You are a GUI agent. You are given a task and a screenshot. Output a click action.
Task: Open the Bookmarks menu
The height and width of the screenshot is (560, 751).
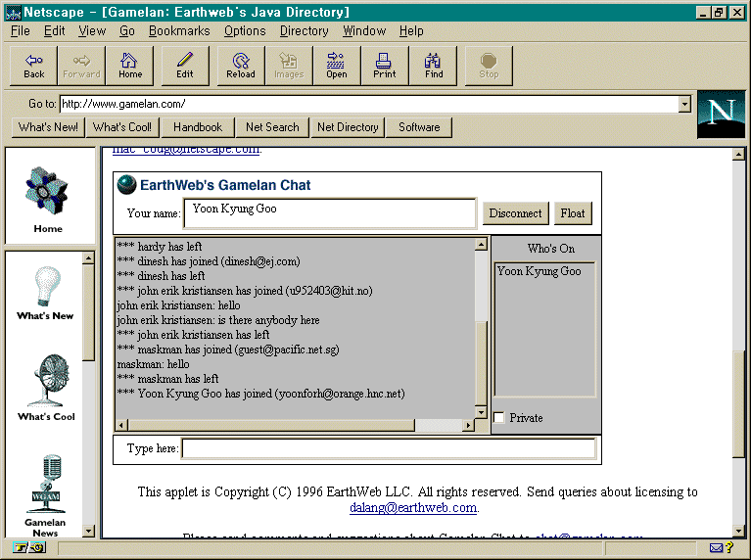179,31
